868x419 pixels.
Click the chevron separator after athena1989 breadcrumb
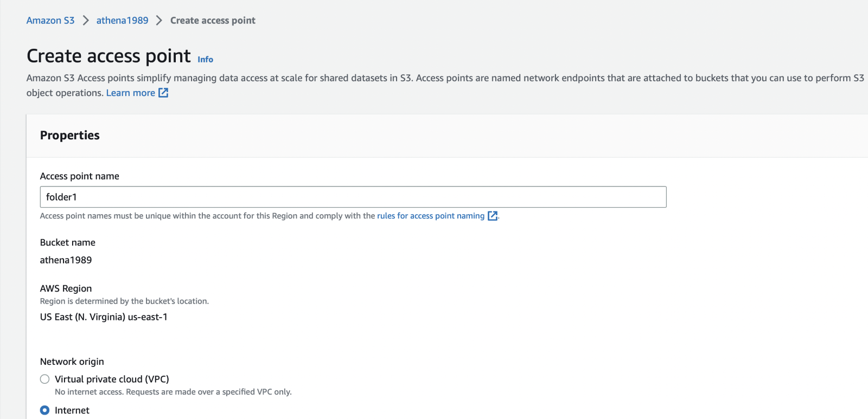(159, 21)
